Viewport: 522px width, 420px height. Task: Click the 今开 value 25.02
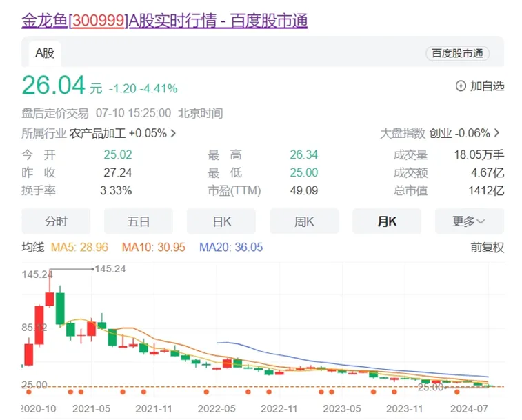(118, 155)
